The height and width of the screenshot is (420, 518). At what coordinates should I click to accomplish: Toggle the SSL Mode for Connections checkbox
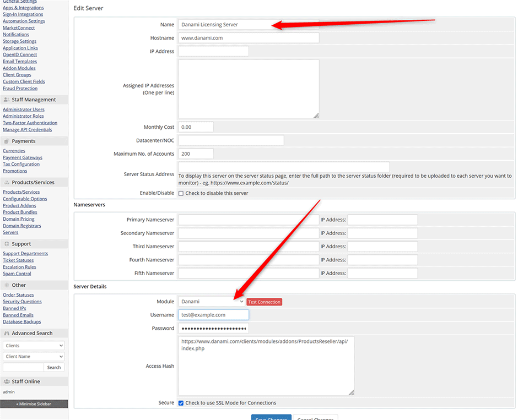tap(181, 403)
